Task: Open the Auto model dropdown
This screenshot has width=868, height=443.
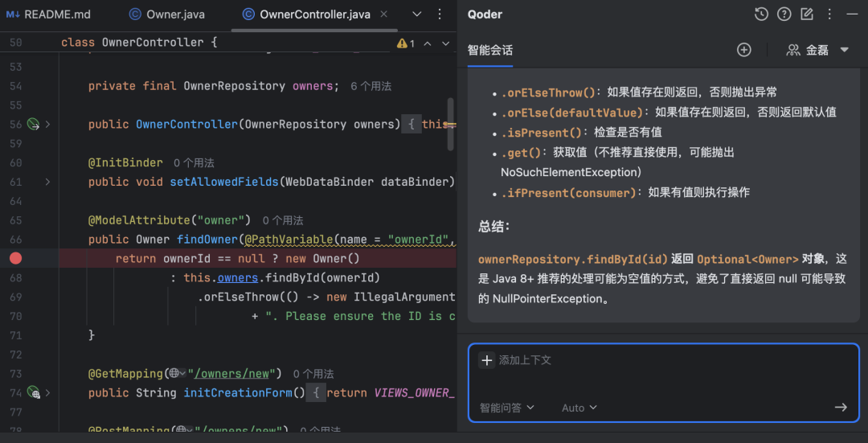Action: tap(579, 408)
